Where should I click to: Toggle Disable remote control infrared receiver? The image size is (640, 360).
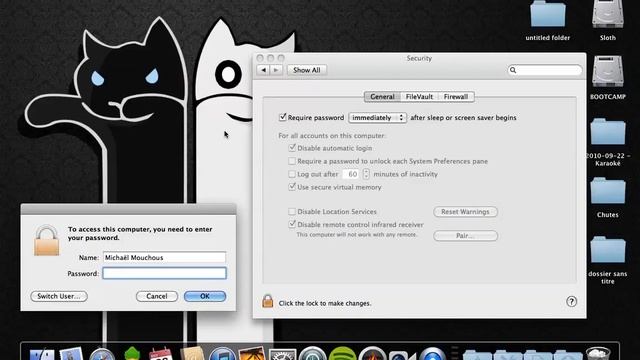(292, 224)
